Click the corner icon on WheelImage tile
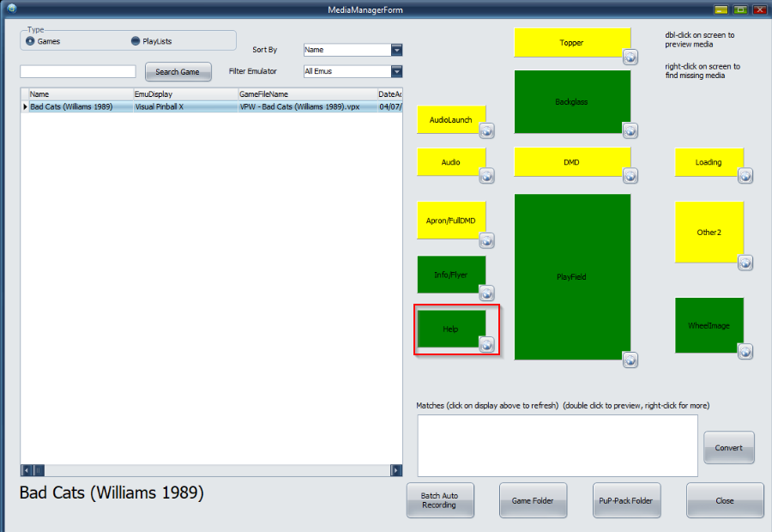Viewport: 772px width, 532px height. point(745,351)
